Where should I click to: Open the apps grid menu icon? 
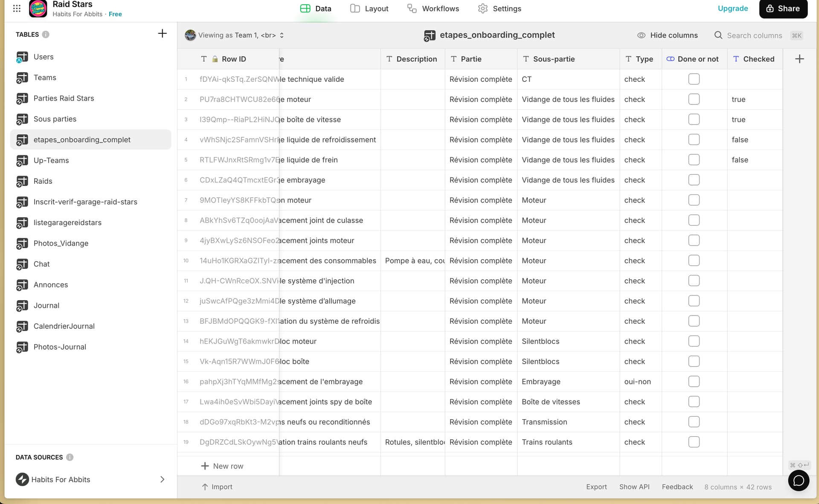[x=17, y=9]
